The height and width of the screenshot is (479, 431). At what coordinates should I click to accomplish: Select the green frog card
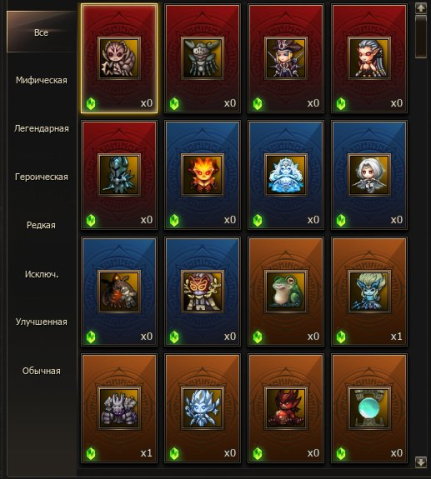286,292
